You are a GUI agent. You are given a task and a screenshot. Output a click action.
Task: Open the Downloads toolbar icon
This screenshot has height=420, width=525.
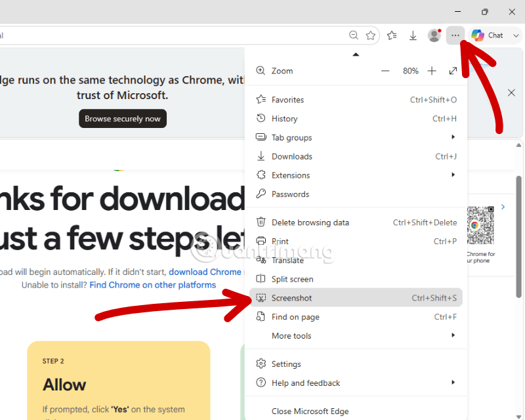pos(413,35)
